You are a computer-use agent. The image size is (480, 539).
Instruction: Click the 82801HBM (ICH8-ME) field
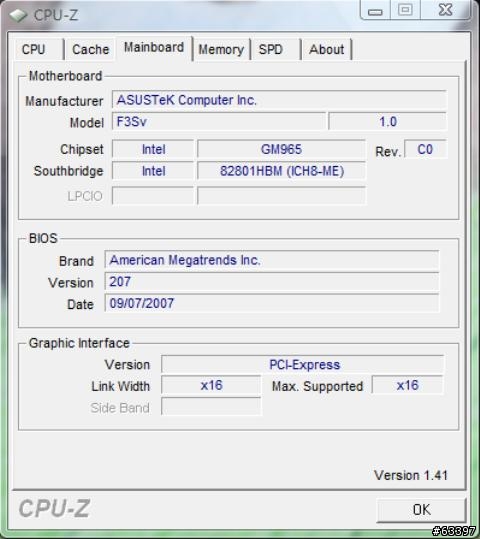(x=281, y=171)
